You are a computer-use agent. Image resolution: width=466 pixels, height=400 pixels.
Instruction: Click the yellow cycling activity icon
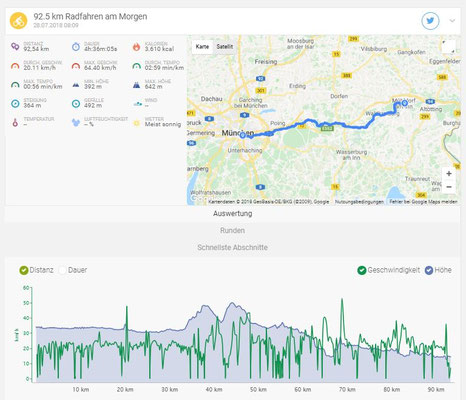(x=18, y=21)
